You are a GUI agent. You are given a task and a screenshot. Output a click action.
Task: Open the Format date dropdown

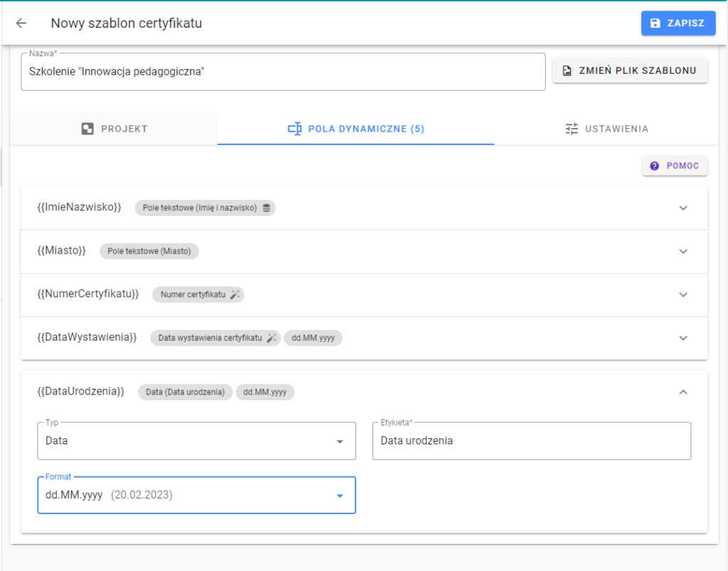pyautogui.click(x=196, y=496)
